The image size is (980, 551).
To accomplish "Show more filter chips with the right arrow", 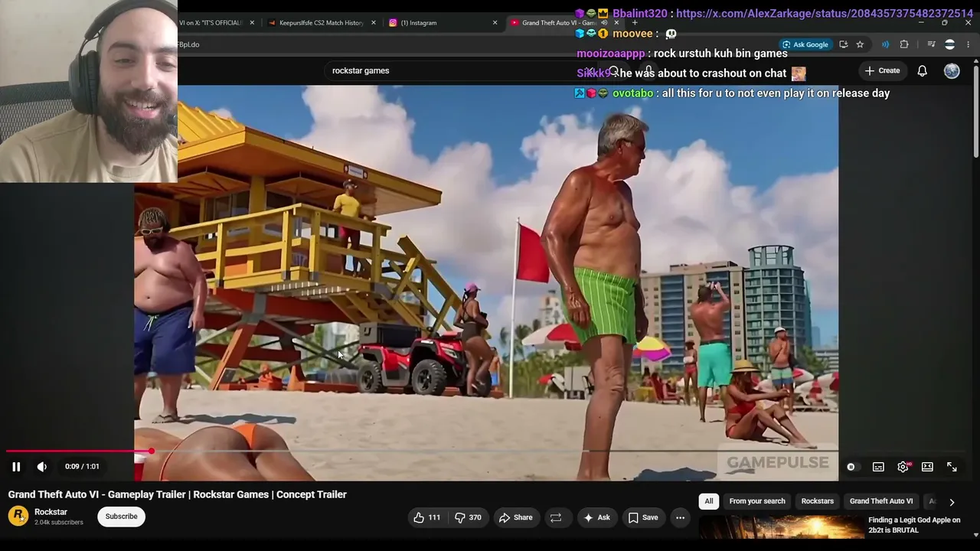I will point(952,502).
